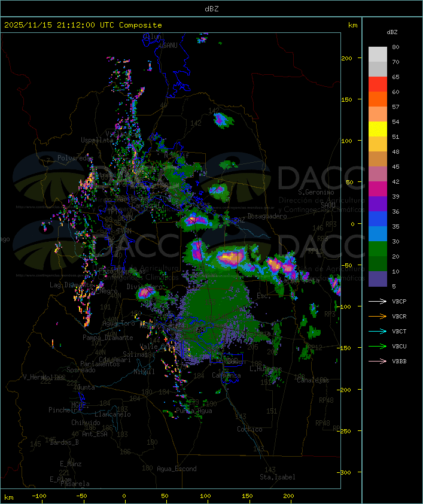Click the light gray 70-80 dBZ legend swatch
This screenshot has width=423, height=504.
click(x=378, y=54)
